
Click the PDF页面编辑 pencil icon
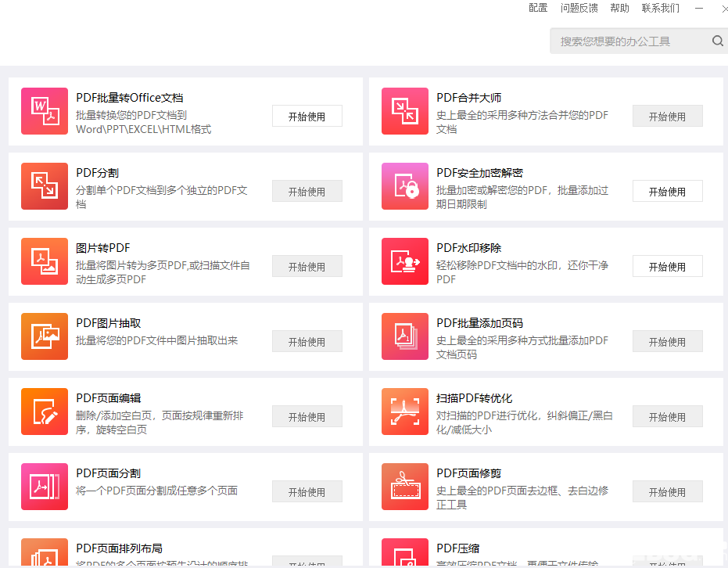point(45,412)
